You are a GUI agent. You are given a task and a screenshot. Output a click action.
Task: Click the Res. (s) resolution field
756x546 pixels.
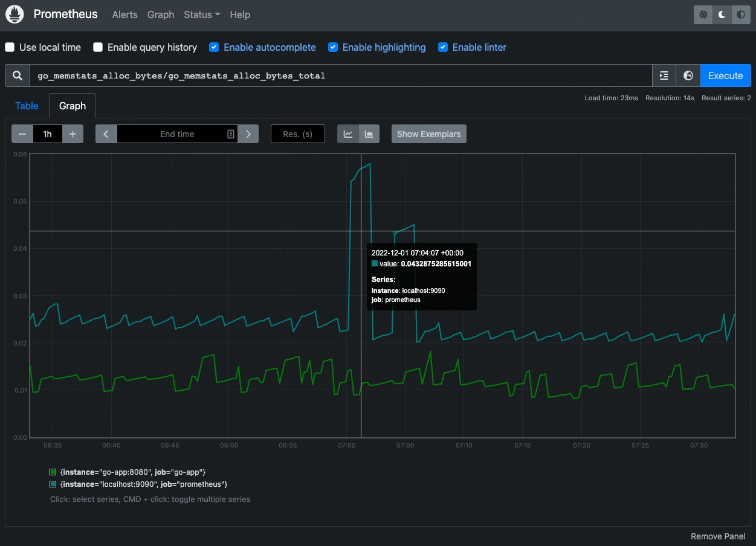(298, 134)
